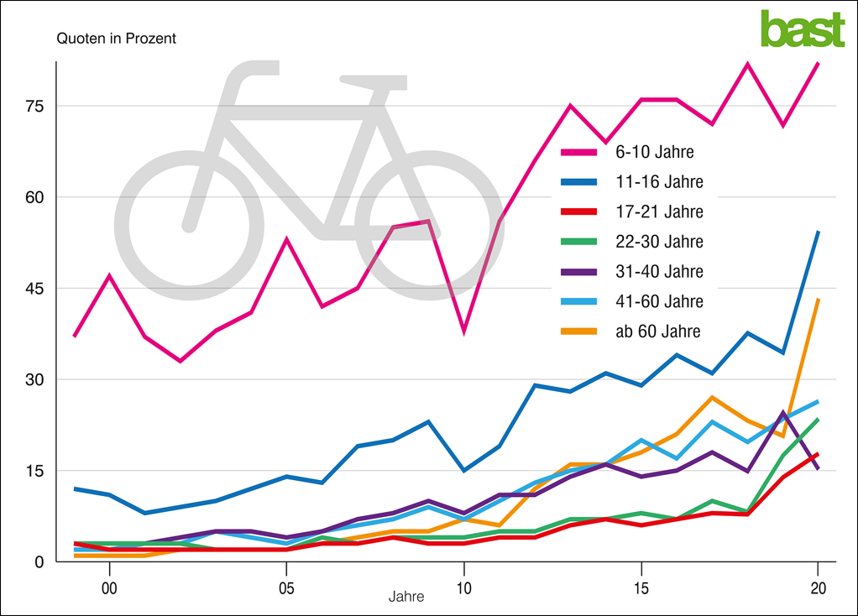Click the 10 year tick on x-axis
Image resolution: width=858 pixels, height=616 pixels.
463,588
